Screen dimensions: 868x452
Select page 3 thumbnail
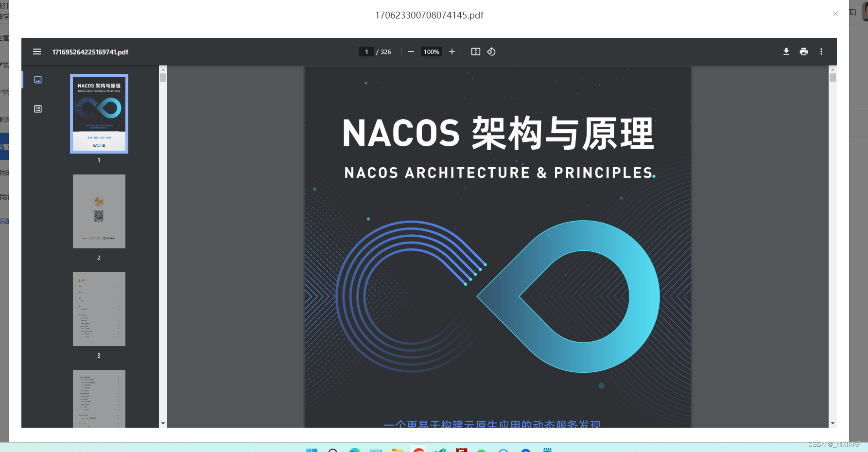tap(99, 309)
